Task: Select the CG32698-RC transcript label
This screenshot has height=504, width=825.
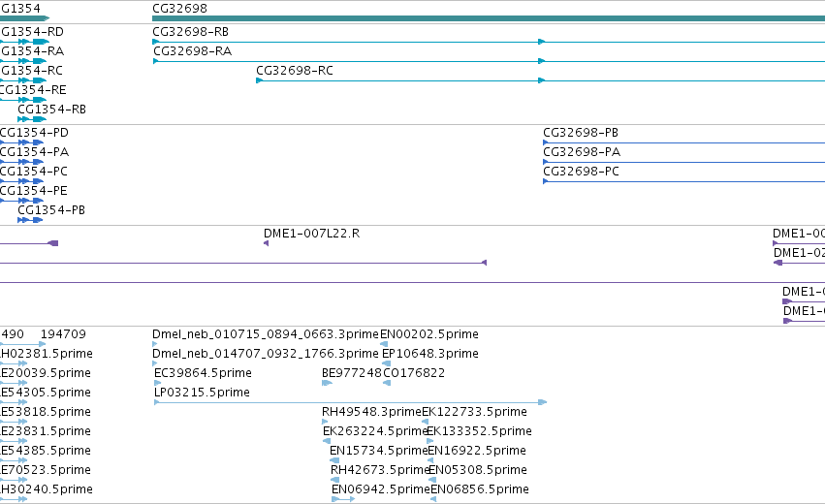Action: (295, 71)
